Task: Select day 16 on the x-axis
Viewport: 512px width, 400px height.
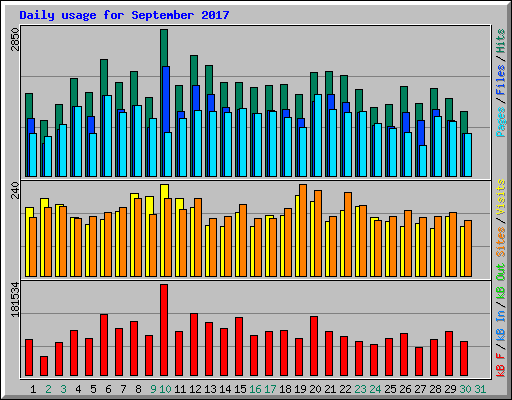Action: [255, 389]
